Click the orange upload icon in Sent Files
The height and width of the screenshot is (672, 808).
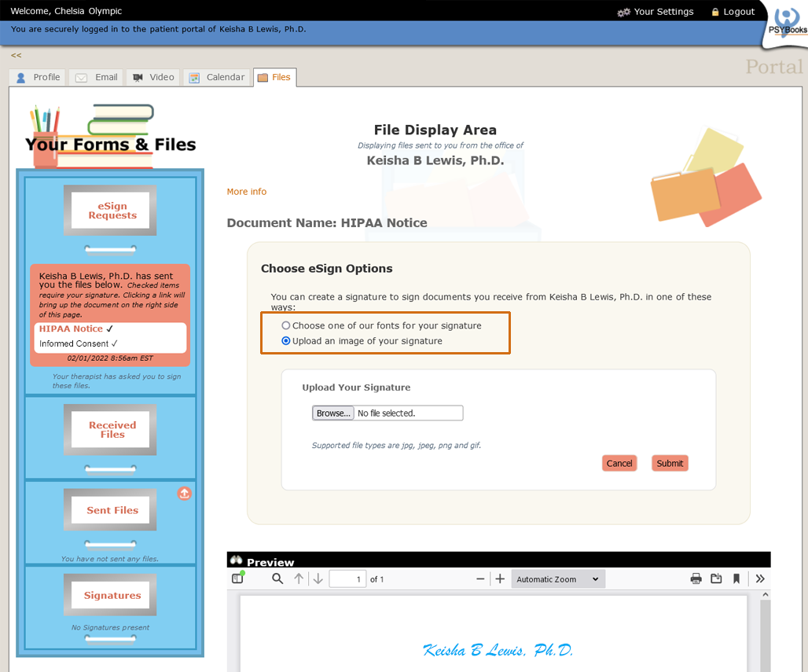[185, 494]
